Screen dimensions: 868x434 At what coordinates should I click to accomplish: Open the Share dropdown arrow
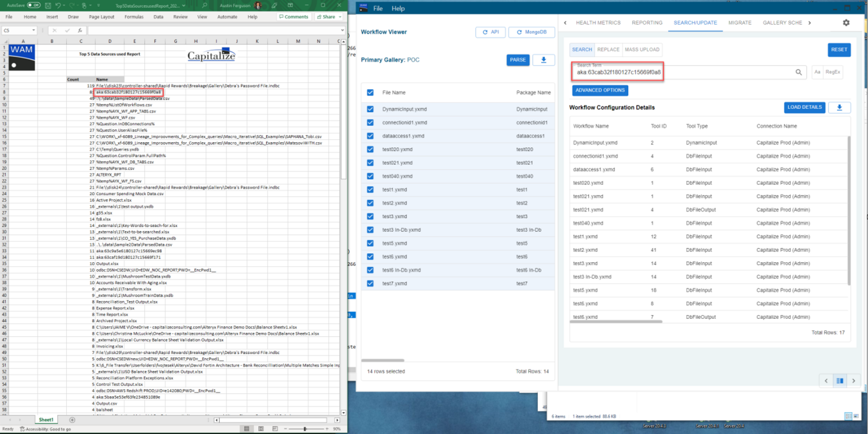pyautogui.click(x=340, y=17)
